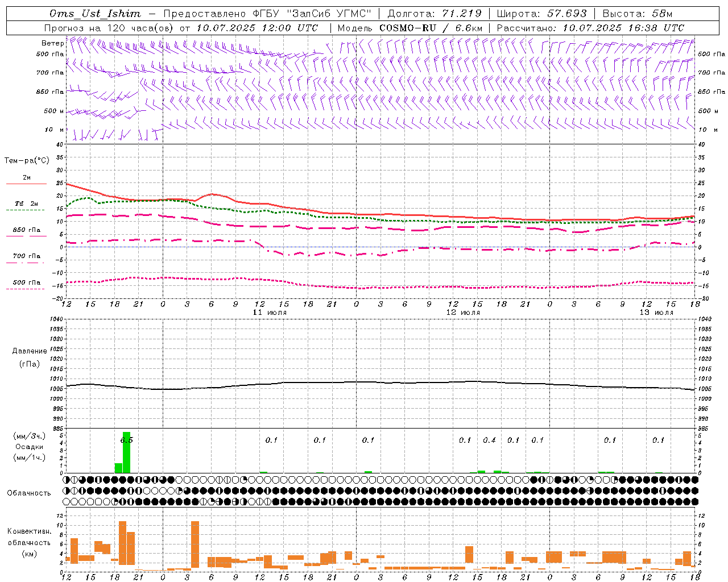Click the tallest green precipitation bar
This screenshot has height=582, width=728.
coord(126,452)
